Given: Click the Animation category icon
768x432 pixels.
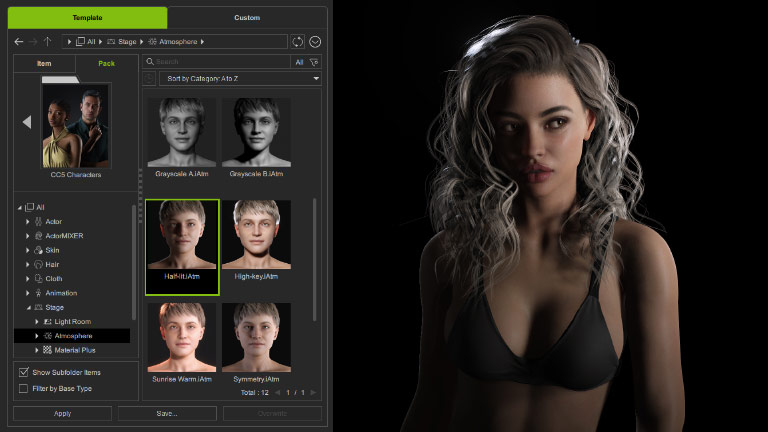Looking at the screenshot, I should point(38,293).
